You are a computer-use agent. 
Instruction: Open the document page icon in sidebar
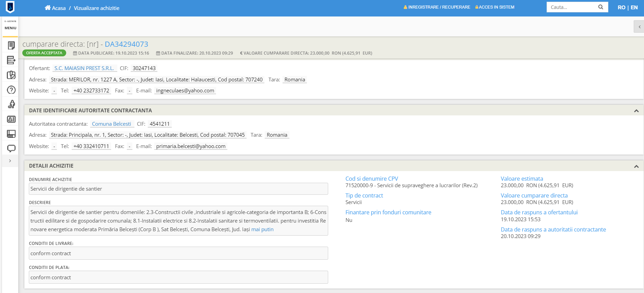11,45
